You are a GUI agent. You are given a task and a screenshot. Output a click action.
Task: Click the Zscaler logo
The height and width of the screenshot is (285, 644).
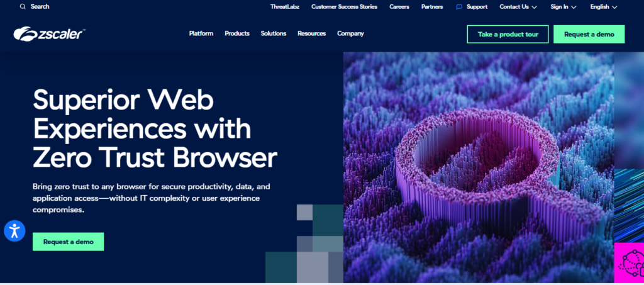click(x=49, y=34)
